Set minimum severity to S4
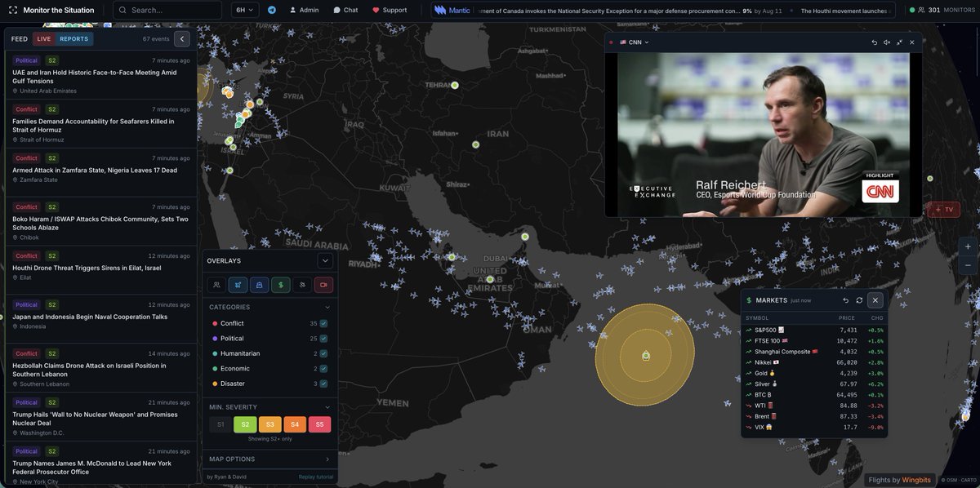 295,424
